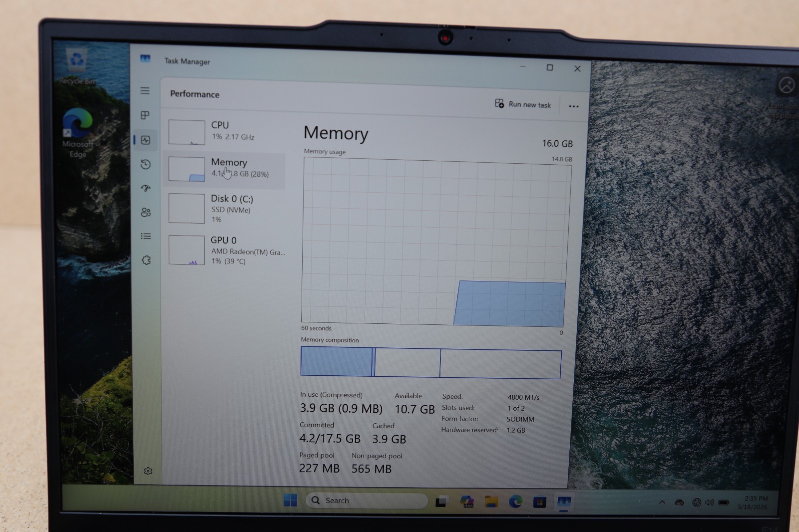The width and height of the screenshot is (799, 532).
Task: Open the Processes page in Task Manager sidebar
Action: (x=145, y=115)
